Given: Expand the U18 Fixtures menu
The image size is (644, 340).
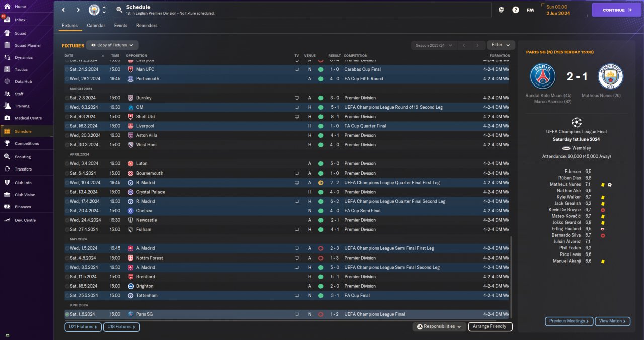Looking at the screenshot, I should (x=122, y=327).
